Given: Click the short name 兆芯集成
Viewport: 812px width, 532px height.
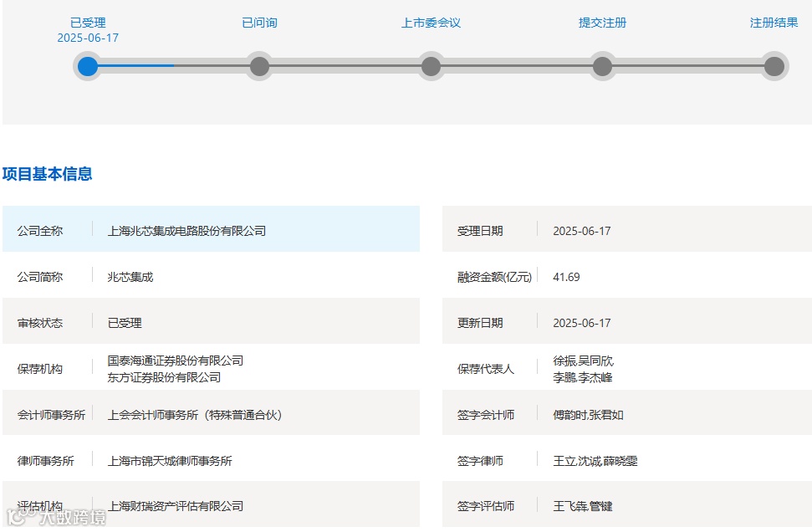Looking at the screenshot, I should pyautogui.click(x=130, y=277).
